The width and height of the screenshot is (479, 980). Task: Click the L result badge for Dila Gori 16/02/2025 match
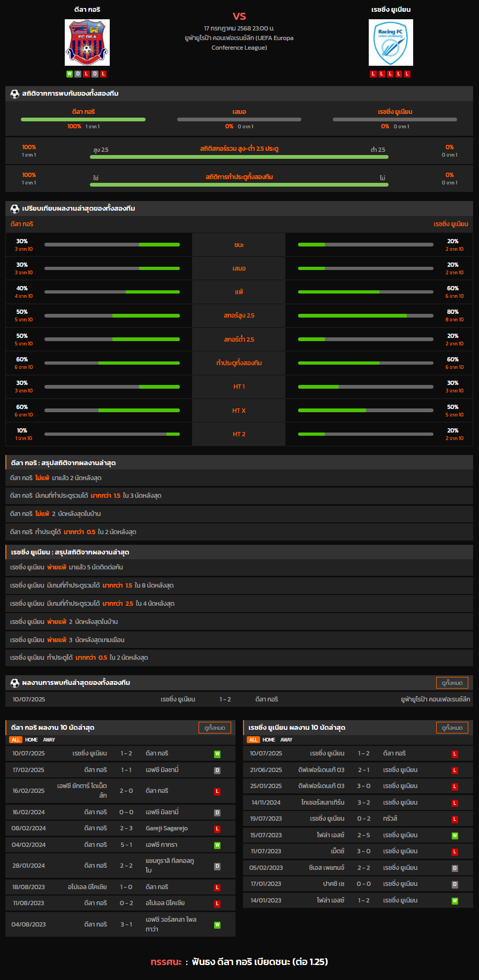(x=217, y=791)
